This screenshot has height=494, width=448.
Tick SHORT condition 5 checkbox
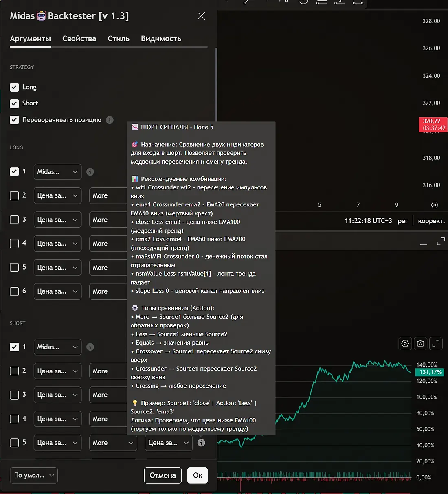[x=14, y=443]
